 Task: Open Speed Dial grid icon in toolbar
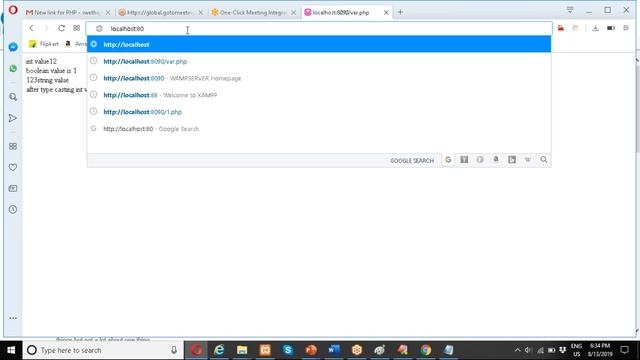click(x=76, y=28)
